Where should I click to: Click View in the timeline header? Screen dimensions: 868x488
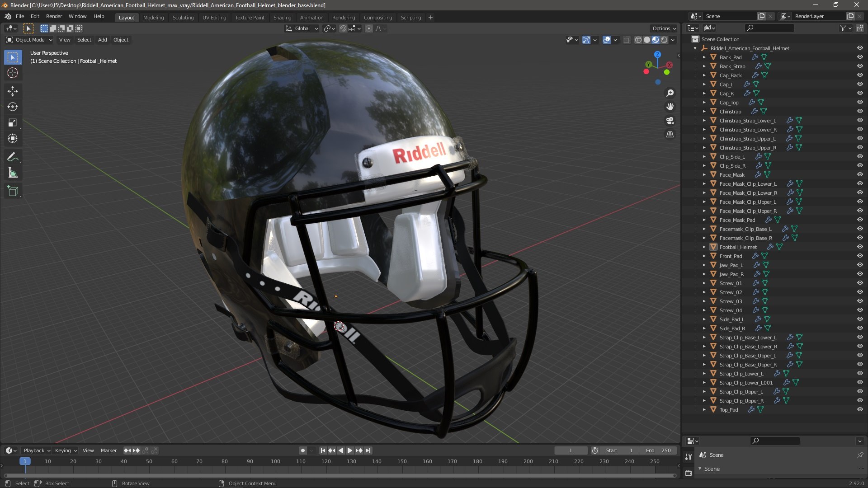(x=88, y=450)
